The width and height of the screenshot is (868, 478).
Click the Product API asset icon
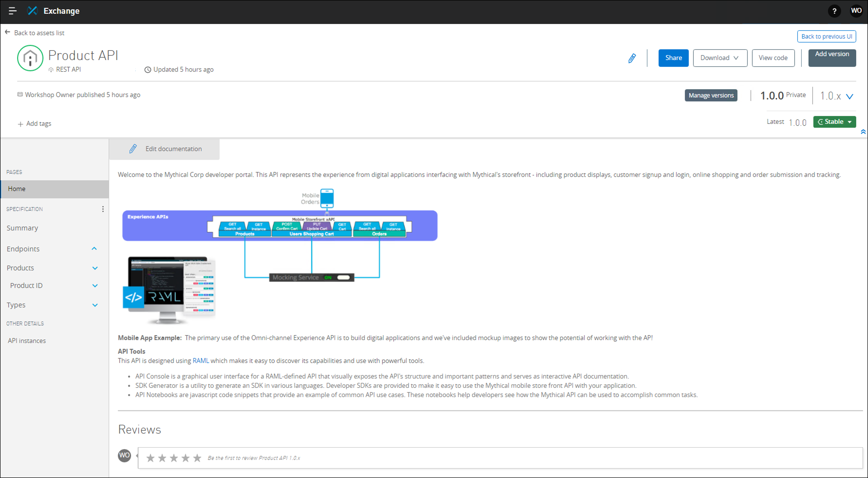click(x=30, y=58)
